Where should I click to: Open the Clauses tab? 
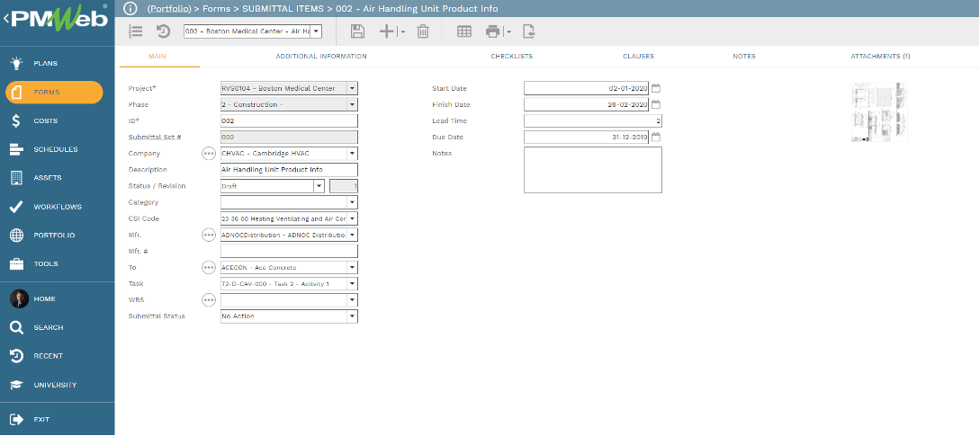click(638, 57)
